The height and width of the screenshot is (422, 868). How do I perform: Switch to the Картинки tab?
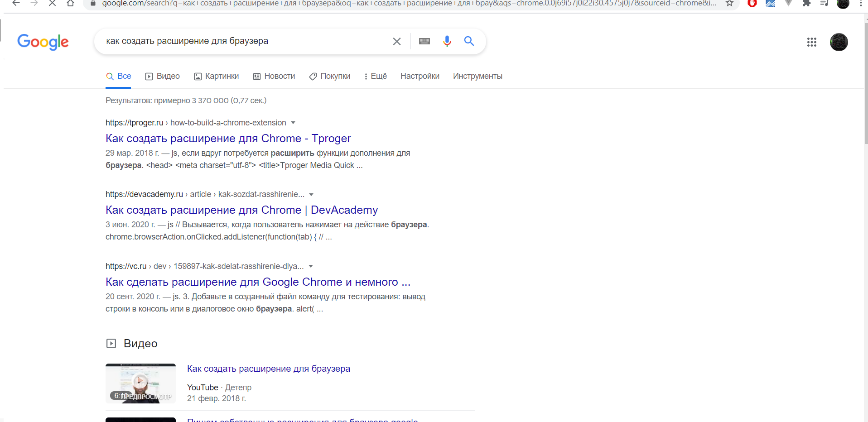point(217,77)
